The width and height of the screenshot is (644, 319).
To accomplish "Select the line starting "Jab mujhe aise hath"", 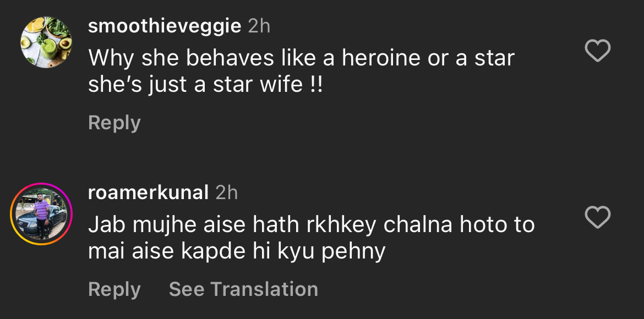I will coord(311,224).
